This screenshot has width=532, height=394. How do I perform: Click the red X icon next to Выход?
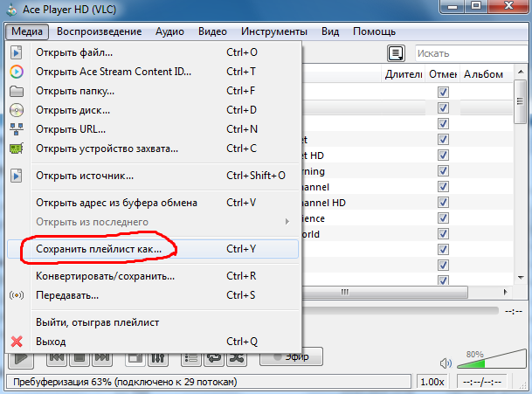[x=16, y=341]
